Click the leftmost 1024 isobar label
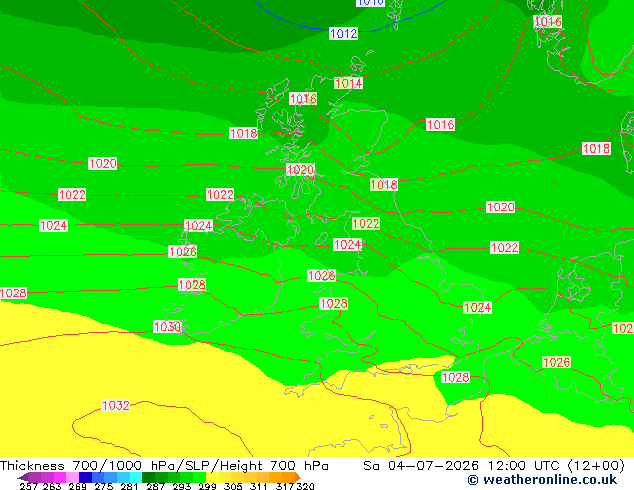The height and width of the screenshot is (490, 634). [53, 225]
